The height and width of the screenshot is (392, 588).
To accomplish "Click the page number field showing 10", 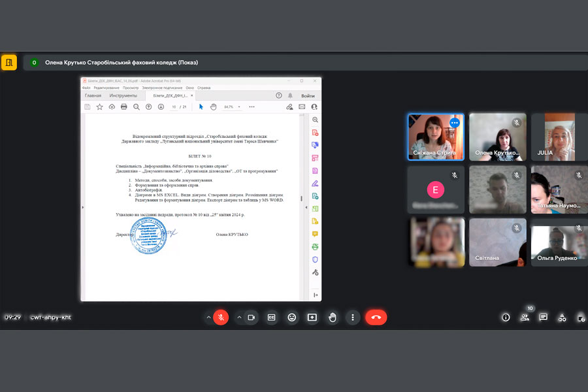I will click(x=174, y=107).
